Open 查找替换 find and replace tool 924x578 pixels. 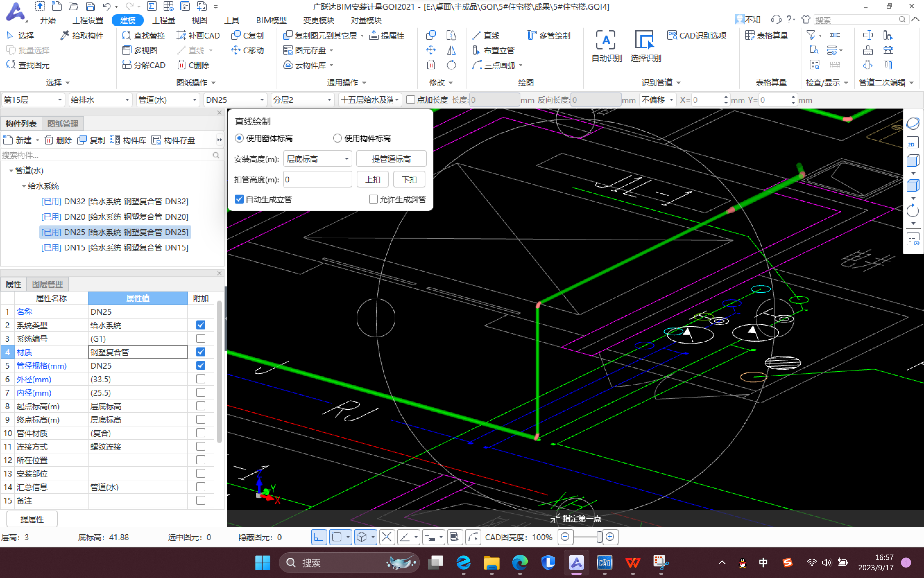pyautogui.click(x=143, y=36)
